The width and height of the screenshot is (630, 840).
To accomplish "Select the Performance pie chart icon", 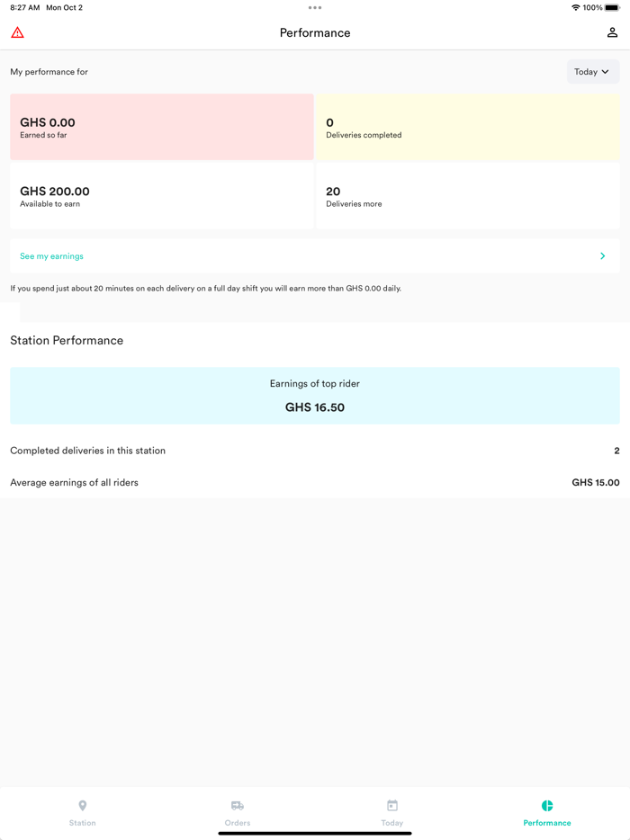I will (x=546, y=807).
